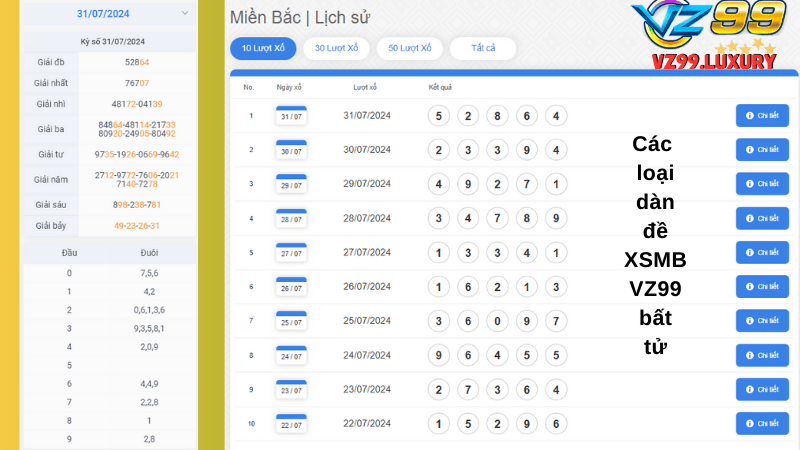Image resolution: width=800 pixels, height=450 pixels.
Task: Expand the 31/07/2024 date dropdown
Action: tap(185, 14)
